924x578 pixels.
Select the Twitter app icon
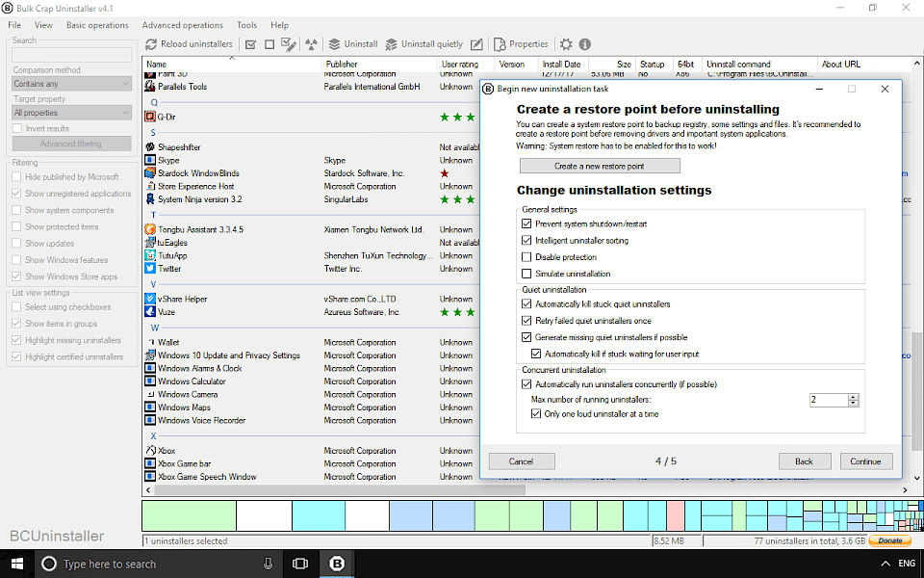[x=150, y=269]
